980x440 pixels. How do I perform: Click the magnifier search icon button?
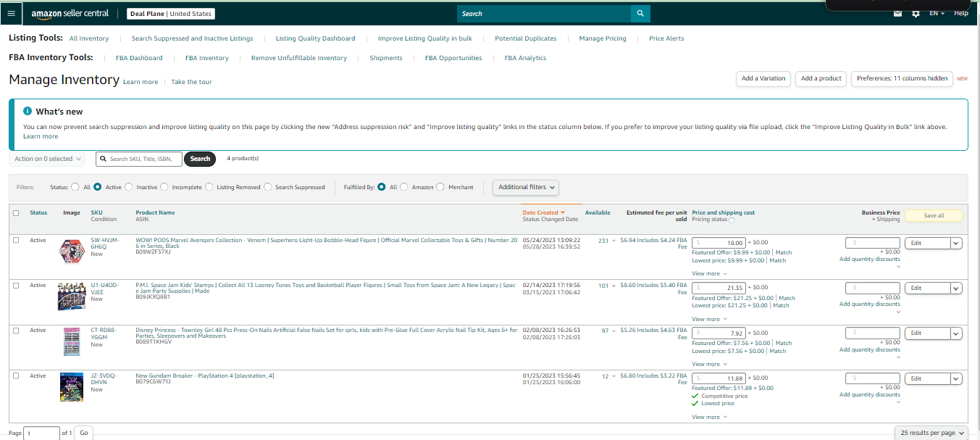tap(640, 14)
